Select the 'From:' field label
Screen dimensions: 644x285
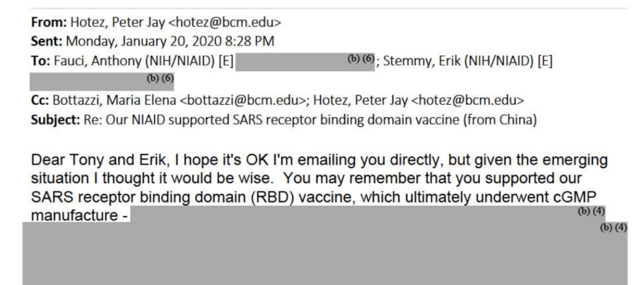click(42, 22)
